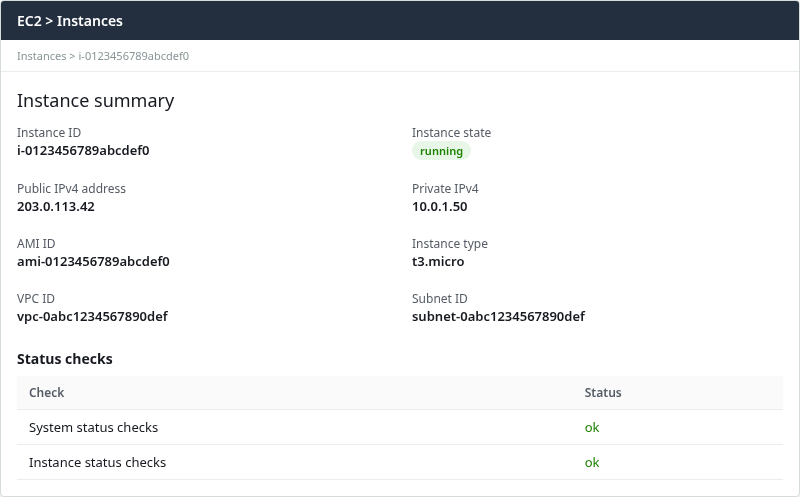Screen dimensions: 800x497
Task: Click the running state badge
Action: point(441,151)
